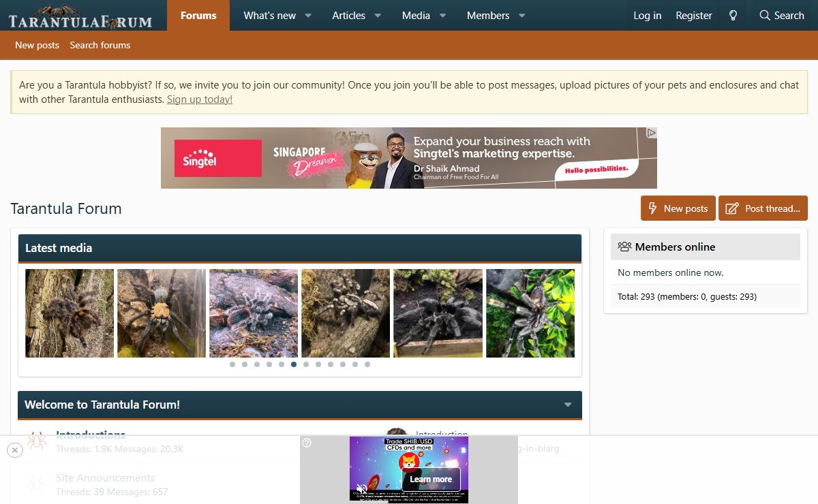Select the first Latest media carousel dot
This screenshot has width=818, height=504.
click(x=232, y=364)
